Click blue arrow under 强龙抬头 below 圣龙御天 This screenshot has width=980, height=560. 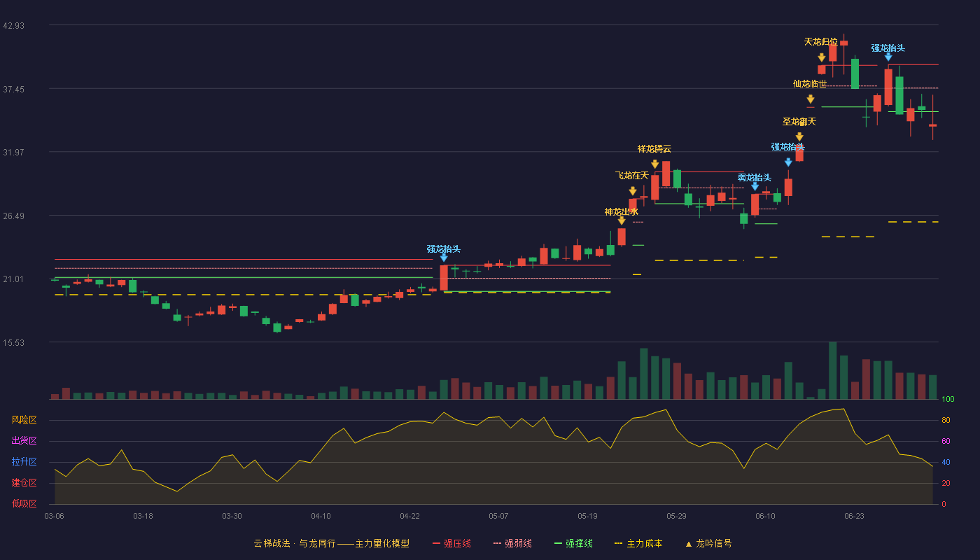tap(788, 162)
